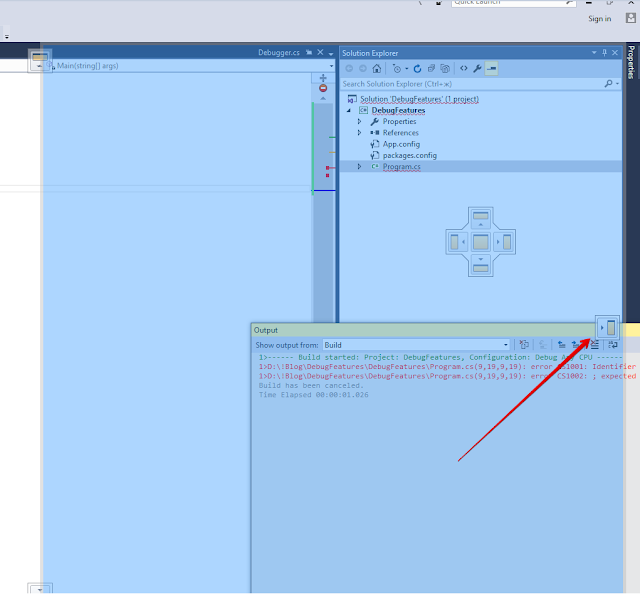640x594 pixels.
Task: Click the dock-to-left guide in center diamond
Action: coord(457,242)
